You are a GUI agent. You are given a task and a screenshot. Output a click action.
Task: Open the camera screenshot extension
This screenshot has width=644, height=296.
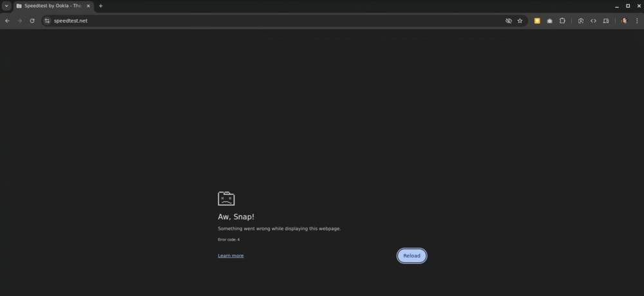549,21
